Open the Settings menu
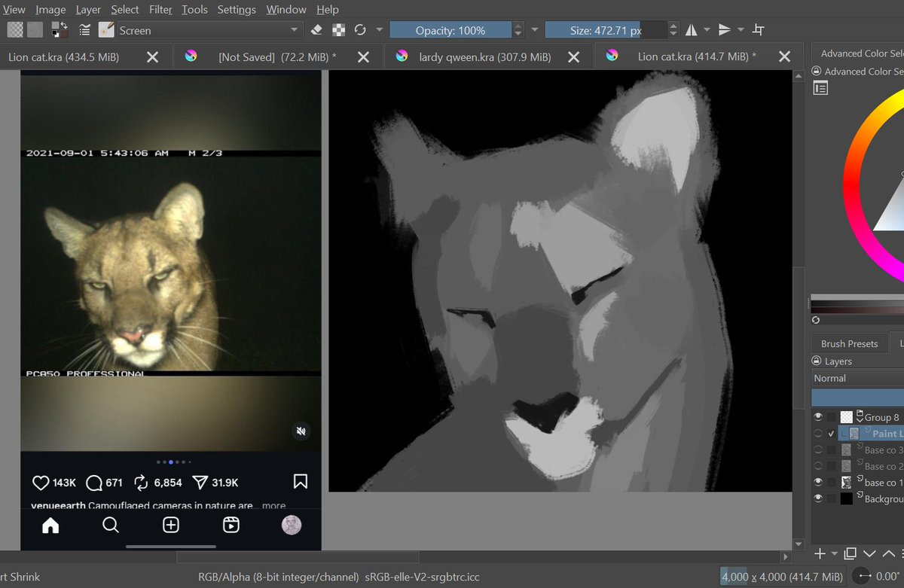The width and height of the screenshot is (904, 588). coord(237,9)
